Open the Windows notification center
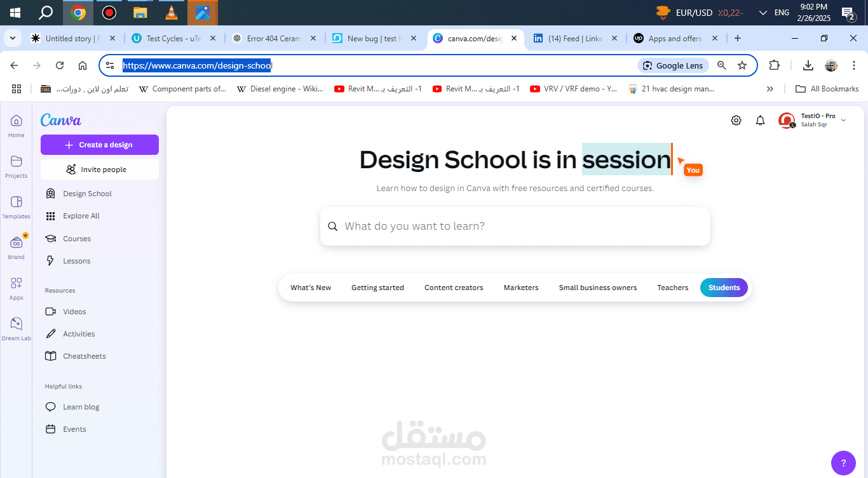This screenshot has width=868, height=478. tap(848, 12)
